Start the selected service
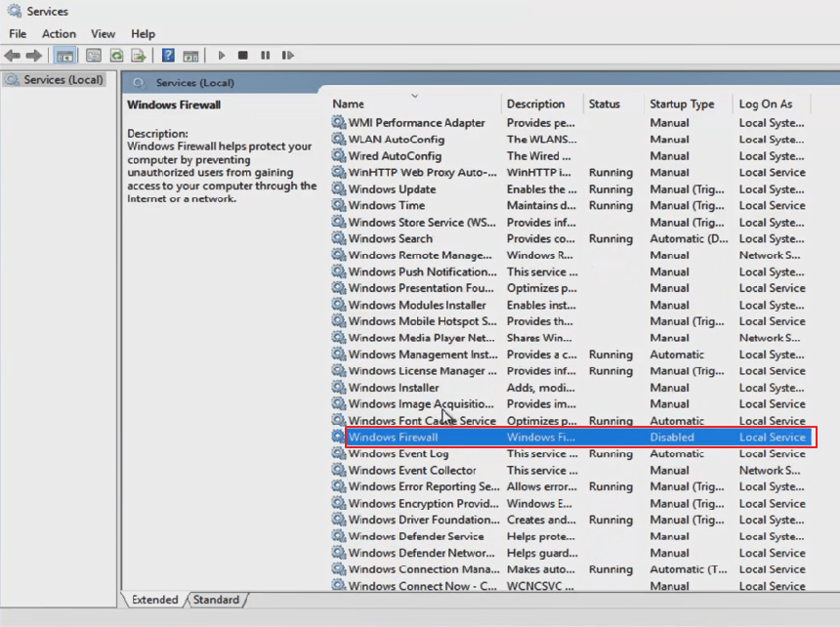This screenshot has width=840, height=627. [x=222, y=55]
